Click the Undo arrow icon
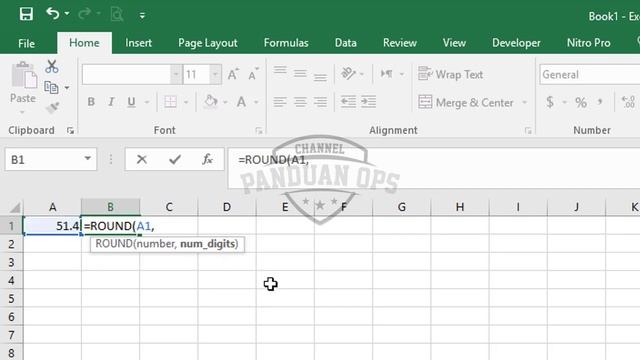The width and height of the screenshot is (640, 360). (52, 14)
